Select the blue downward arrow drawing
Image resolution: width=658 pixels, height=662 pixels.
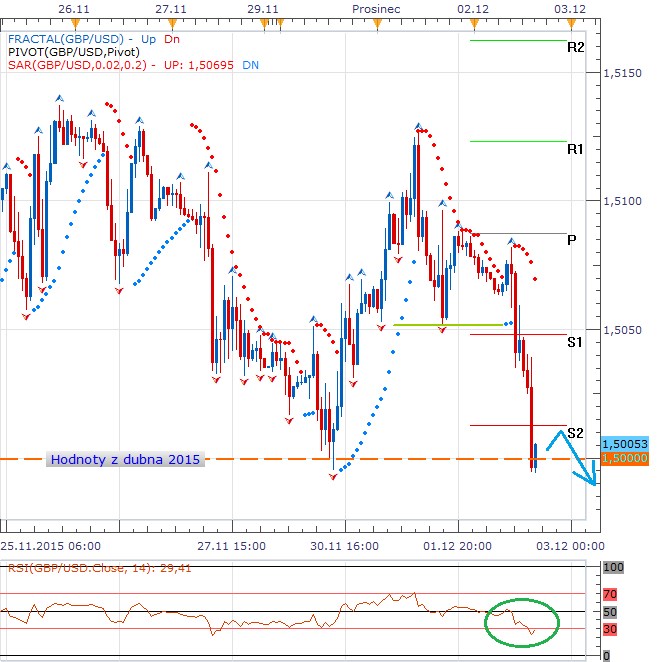pos(578,467)
